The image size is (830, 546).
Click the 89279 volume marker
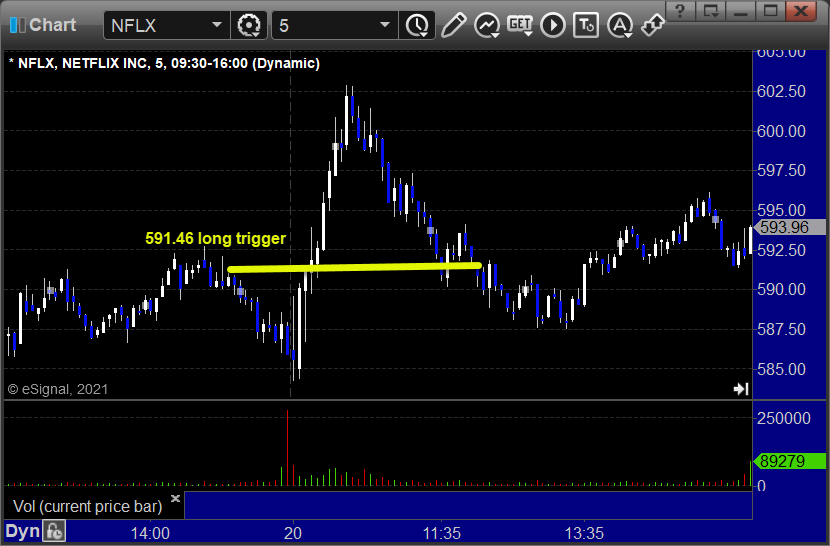click(789, 461)
